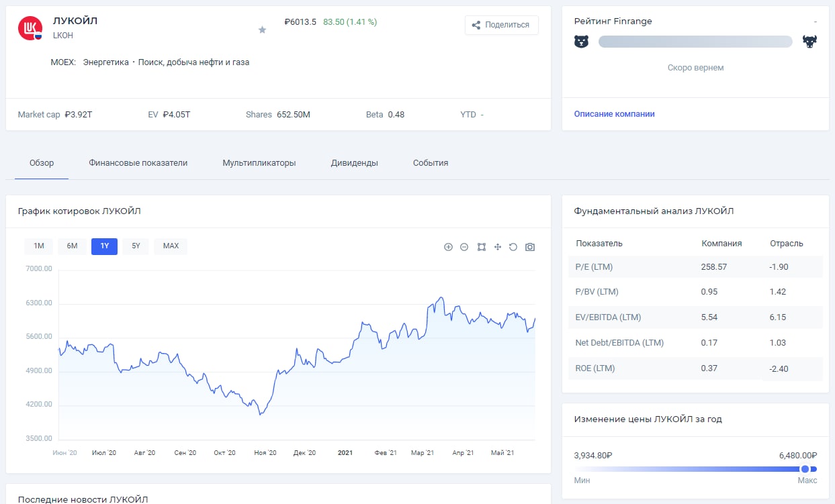Click the ЛУКОЙЛ company logo
835x504 pixels.
tap(30, 28)
